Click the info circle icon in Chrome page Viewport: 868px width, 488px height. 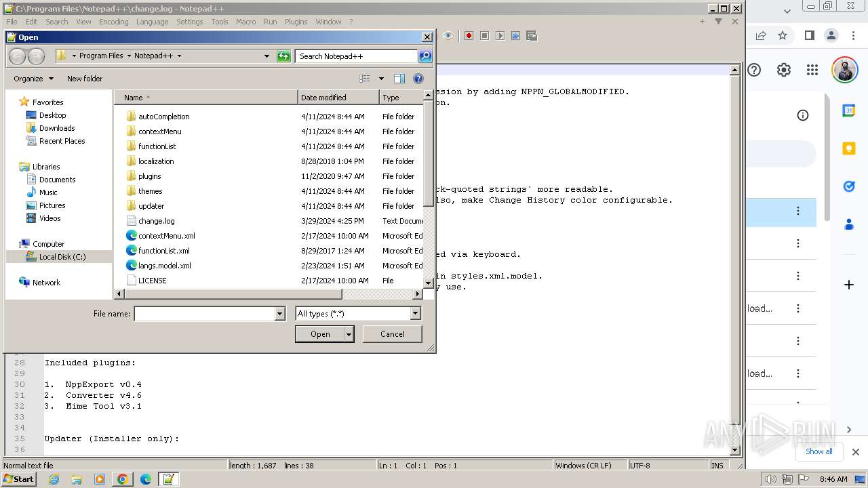[x=803, y=115]
